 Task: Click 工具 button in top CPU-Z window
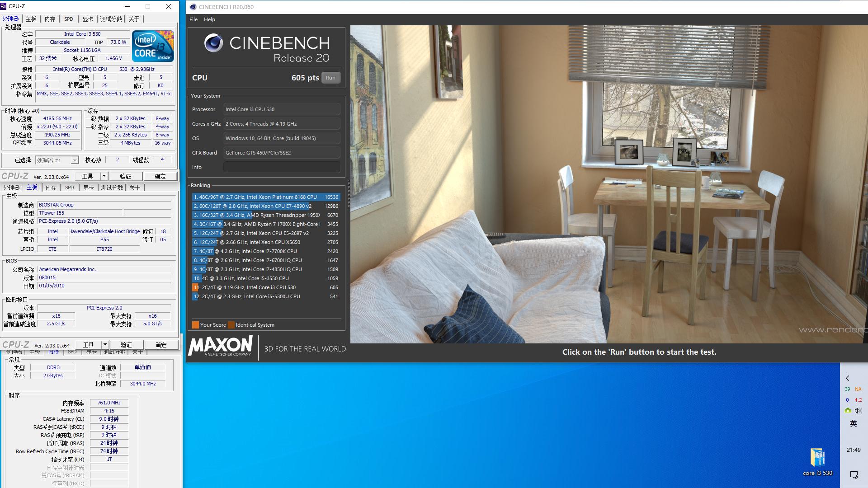[88, 176]
